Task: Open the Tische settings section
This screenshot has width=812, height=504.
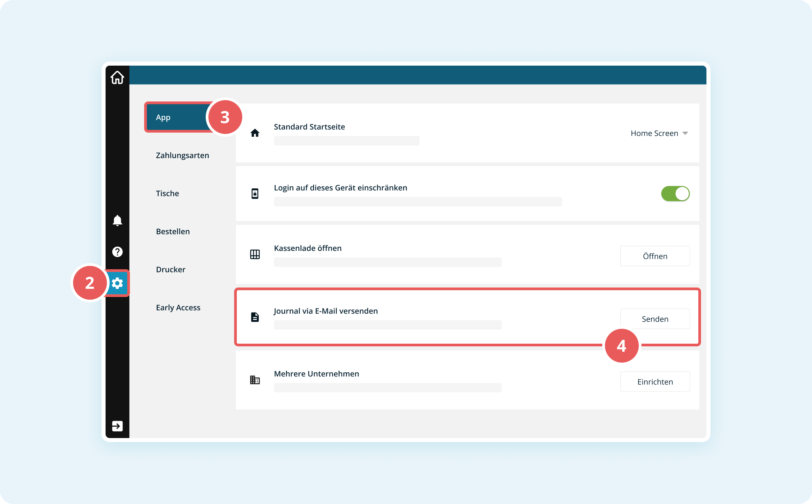Action: [x=167, y=193]
